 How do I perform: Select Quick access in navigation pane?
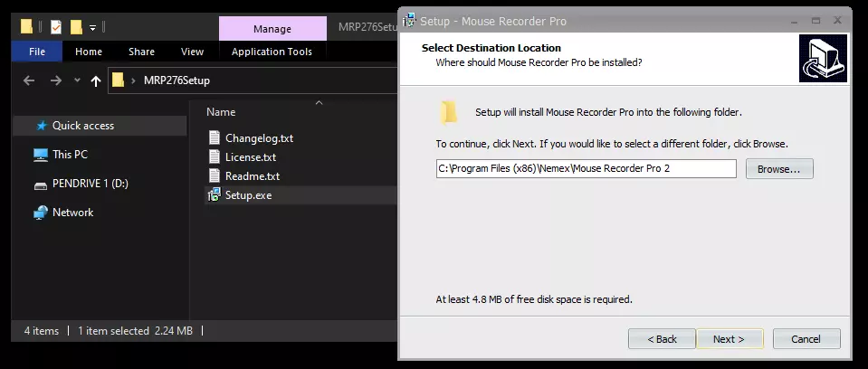[x=100, y=126]
